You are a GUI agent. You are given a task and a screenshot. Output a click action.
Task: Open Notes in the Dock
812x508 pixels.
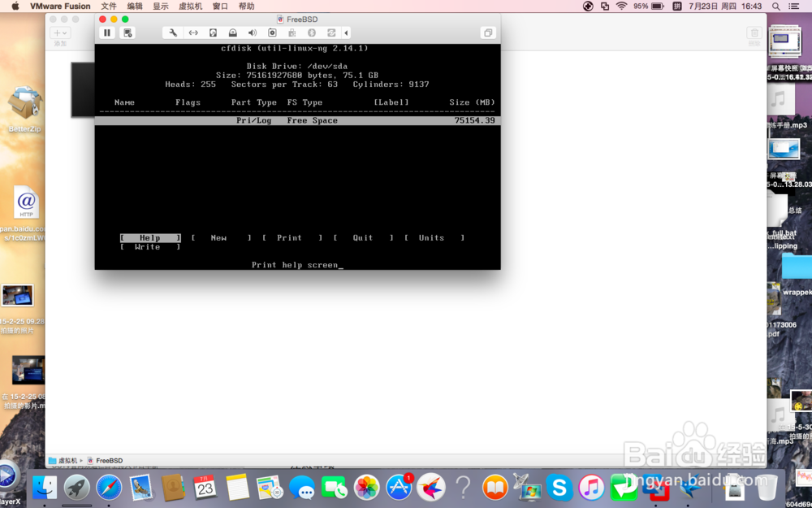point(237,488)
